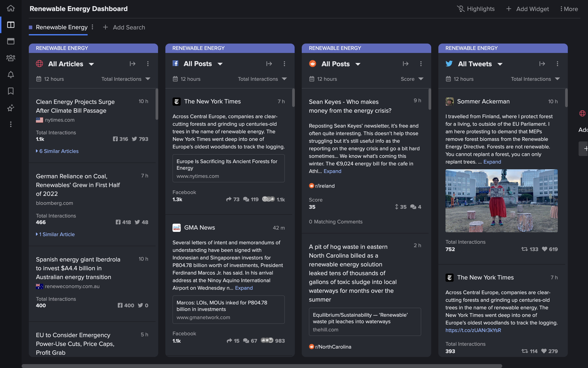Open the Reddit All Posts dropdown
588x368 pixels.
[358, 64]
